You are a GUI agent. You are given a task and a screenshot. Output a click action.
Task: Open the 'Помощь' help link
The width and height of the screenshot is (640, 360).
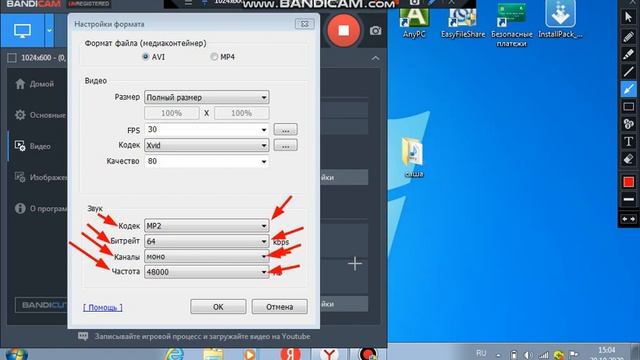click(102, 307)
